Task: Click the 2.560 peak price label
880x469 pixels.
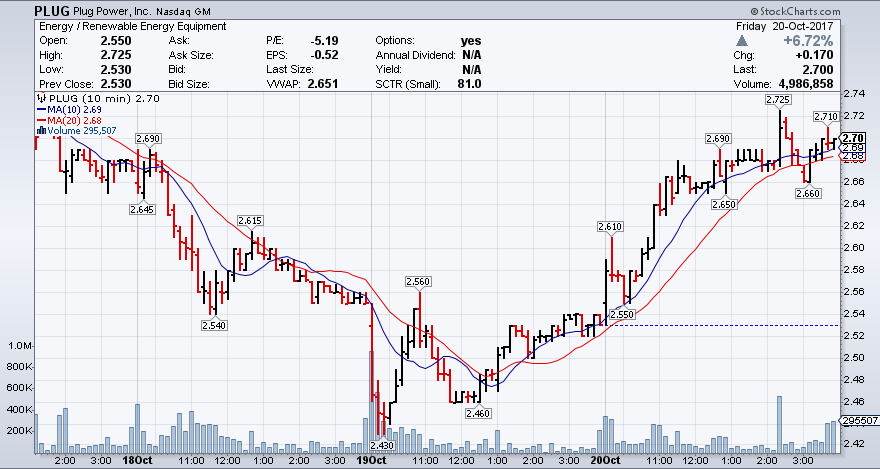Action: (418, 282)
